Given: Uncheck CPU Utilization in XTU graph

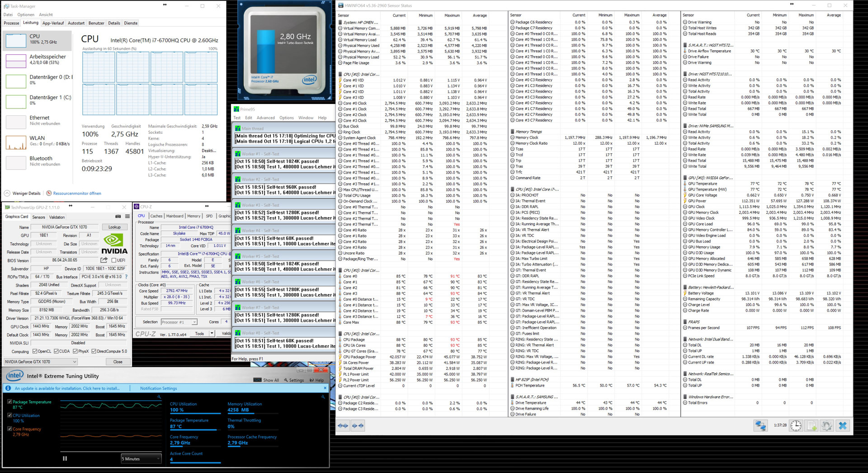Looking at the screenshot, I should coord(9,415).
